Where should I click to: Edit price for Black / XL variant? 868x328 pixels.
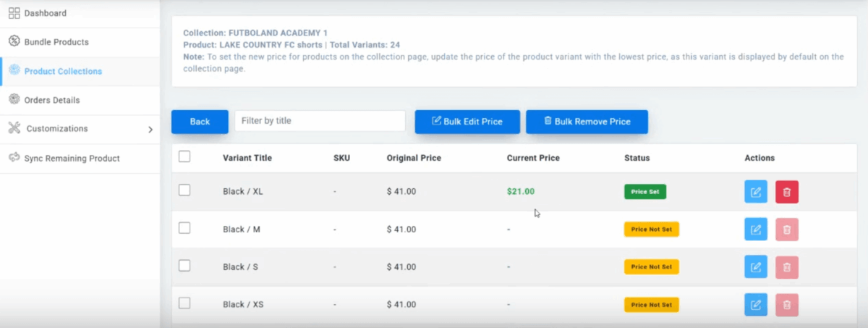pyautogui.click(x=756, y=192)
